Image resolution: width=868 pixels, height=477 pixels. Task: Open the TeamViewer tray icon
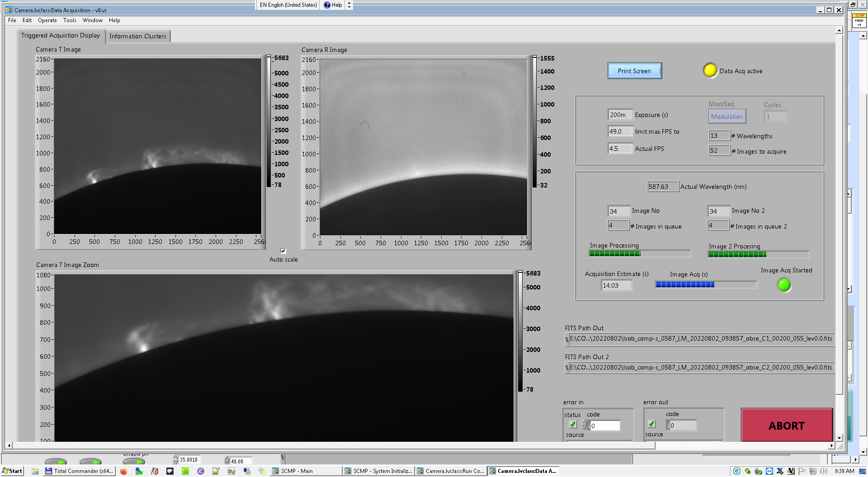[x=769, y=471]
